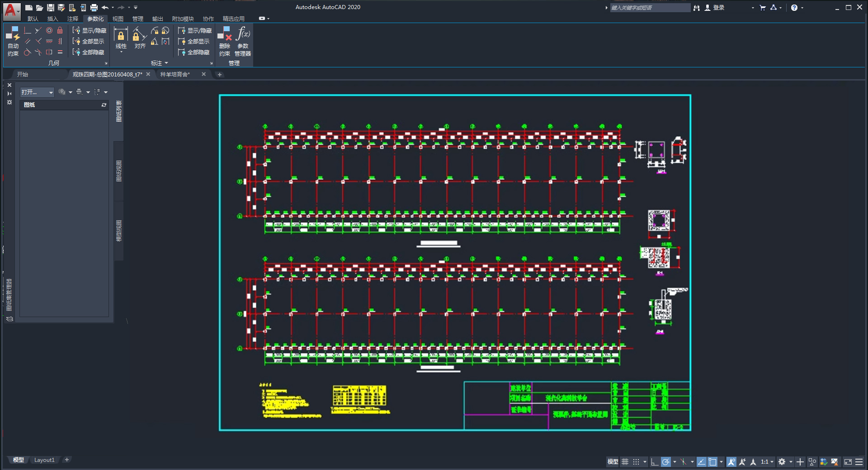
Task: Switch to the 视图 ribbon tab
Action: (118, 19)
